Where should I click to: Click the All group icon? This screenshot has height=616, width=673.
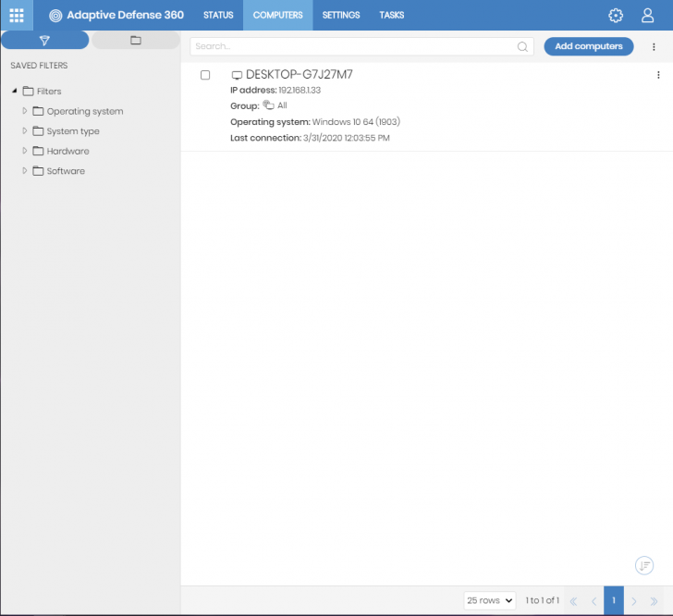tap(268, 105)
